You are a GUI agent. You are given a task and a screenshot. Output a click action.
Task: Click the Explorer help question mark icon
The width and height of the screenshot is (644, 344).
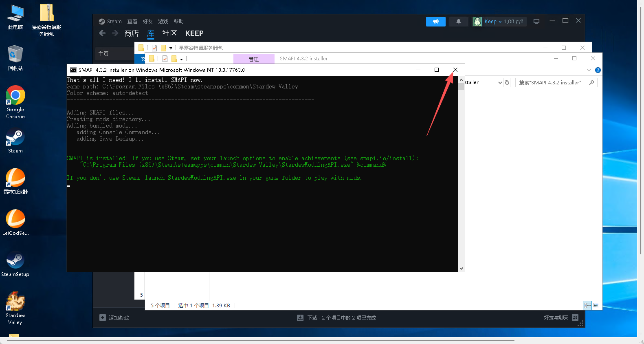coord(598,70)
